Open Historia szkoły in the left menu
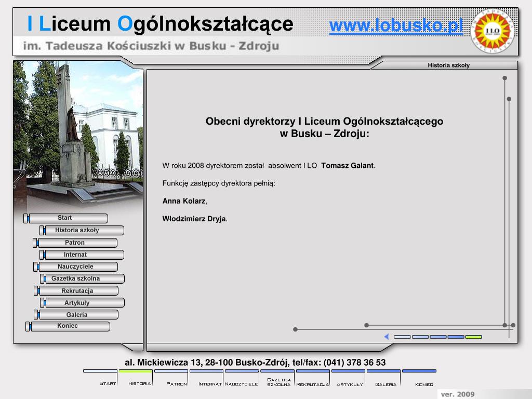Image resolution: width=532 pixels, height=399 pixels. (x=82, y=230)
